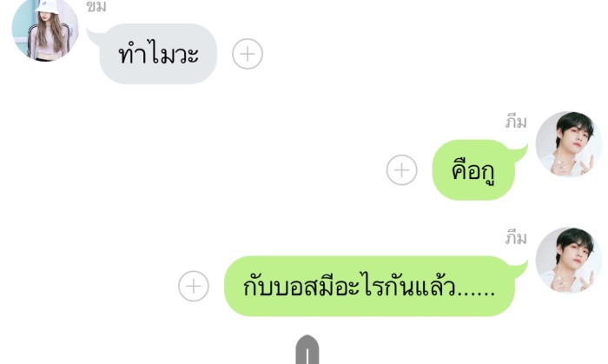Screen dimensions: 608x364
Task: Tap the plus icon beside คือกู message
Action: point(401,169)
